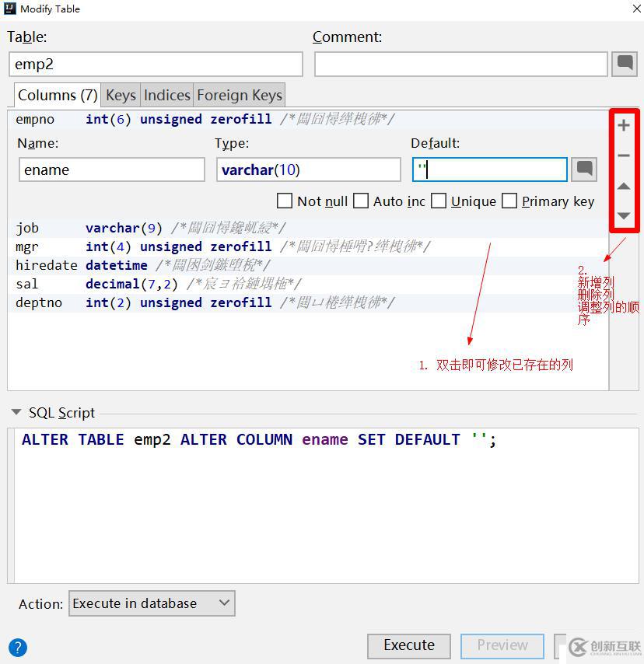
Task: Focus the Table name field emp2
Action: tap(156, 65)
